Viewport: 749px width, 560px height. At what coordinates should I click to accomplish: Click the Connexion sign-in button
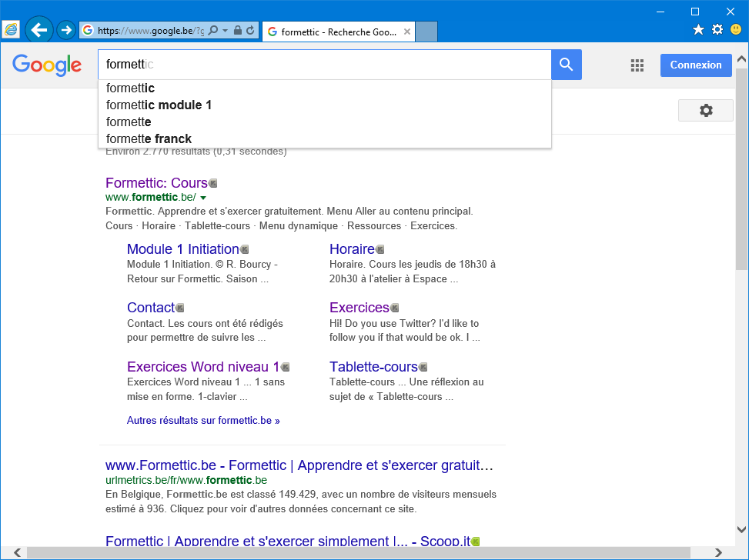[x=696, y=65]
